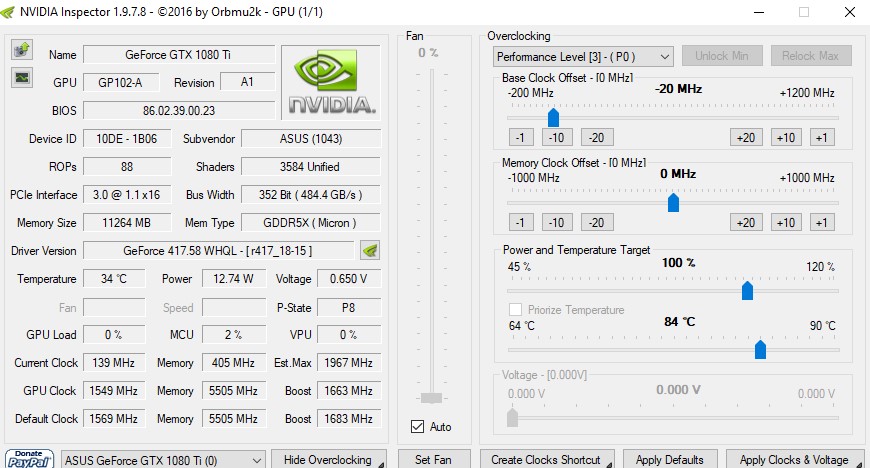Click Memory Clock Offset +10 button

pos(786,222)
